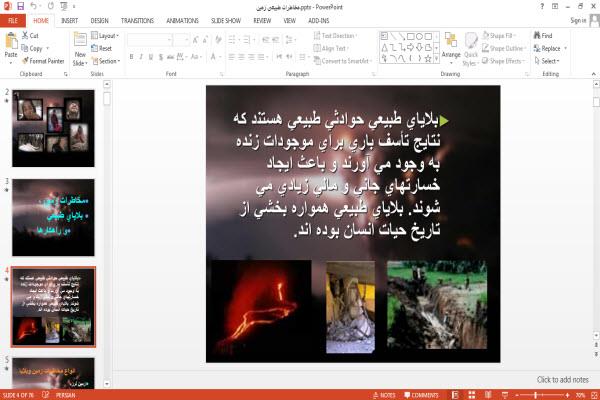600x400 pixels.
Task: Fit slide to current window
Action: [594, 395]
